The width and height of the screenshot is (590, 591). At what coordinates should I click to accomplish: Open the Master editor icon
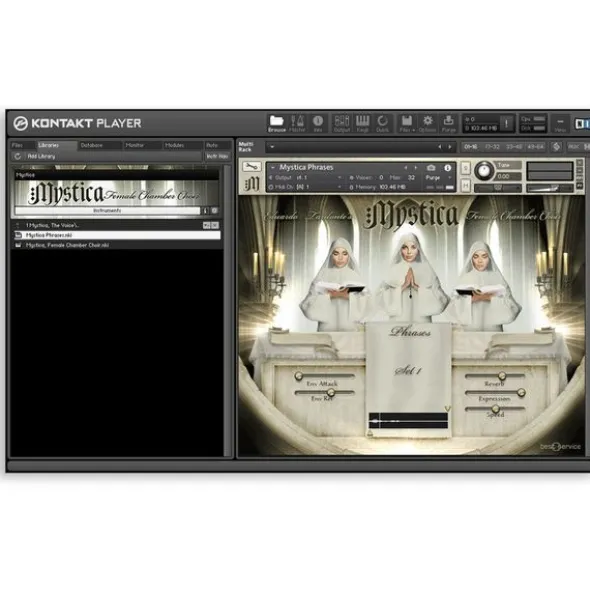(297, 123)
